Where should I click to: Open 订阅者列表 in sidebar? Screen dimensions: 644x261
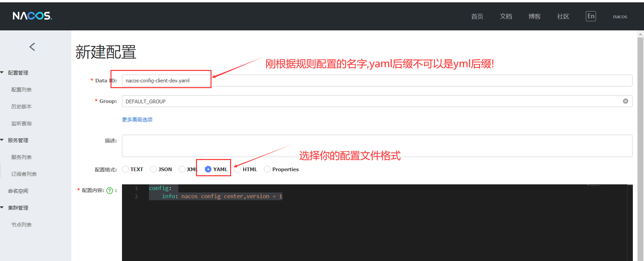pos(24,174)
